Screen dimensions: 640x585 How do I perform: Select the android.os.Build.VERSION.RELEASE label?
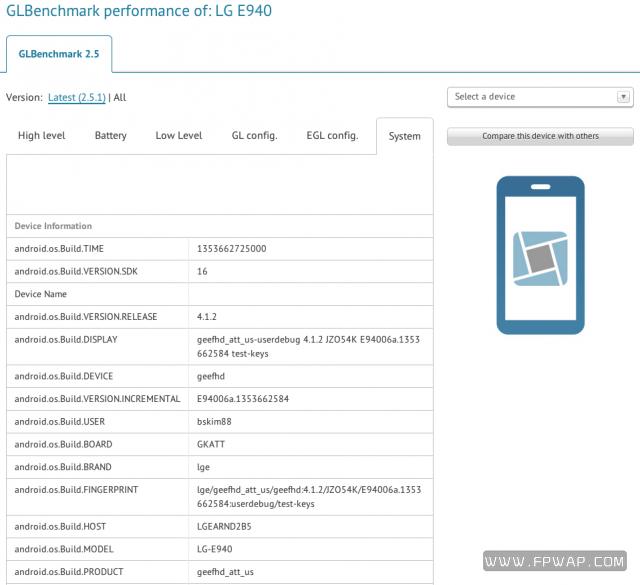[x=86, y=317]
